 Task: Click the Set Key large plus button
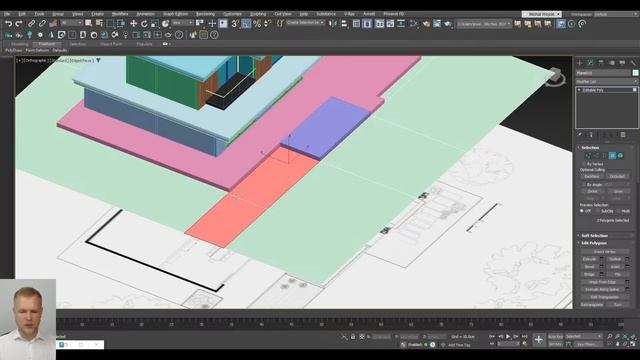(x=539, y=340)
